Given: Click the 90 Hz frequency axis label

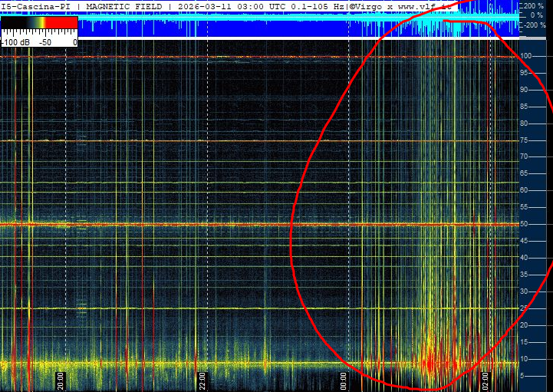Looking at the screenshot, I should [525, 90].
